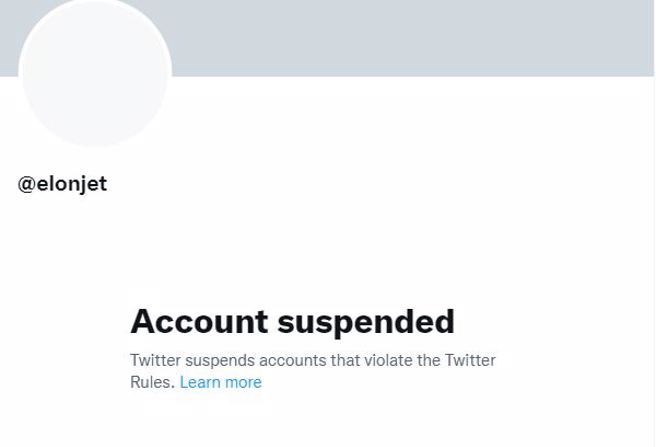Open the Learn more link
Screen dimensions: 656x447
pyautogui.click(x=220, y=382)
